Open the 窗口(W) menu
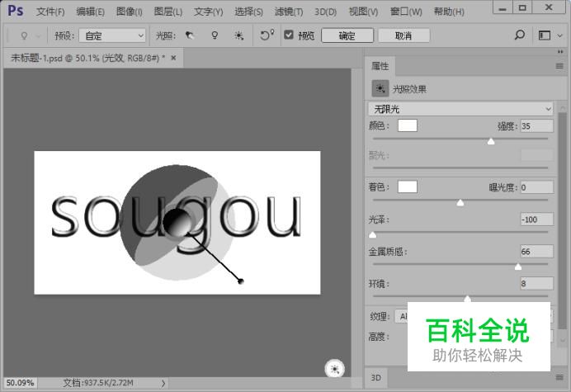This screenshot has height=392, width=571. coord(406,12)
